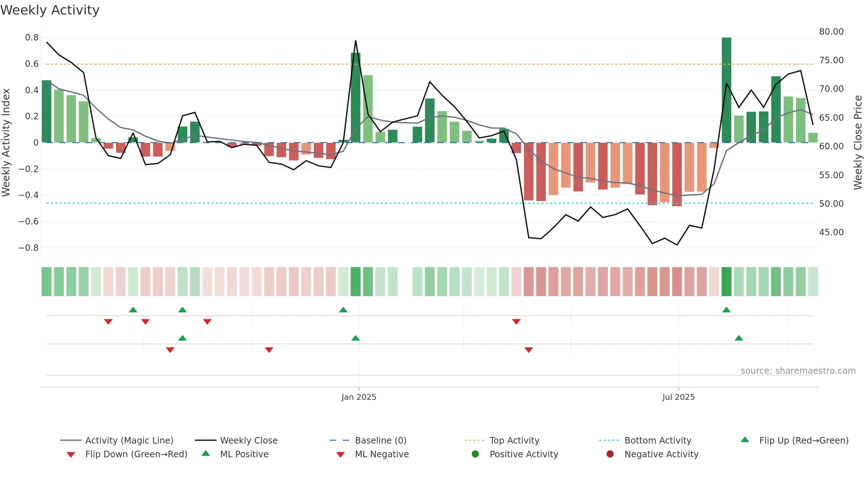868x488 pixels.
Task: Toggle Weekly Close legend entry
Action: [236, 440]
